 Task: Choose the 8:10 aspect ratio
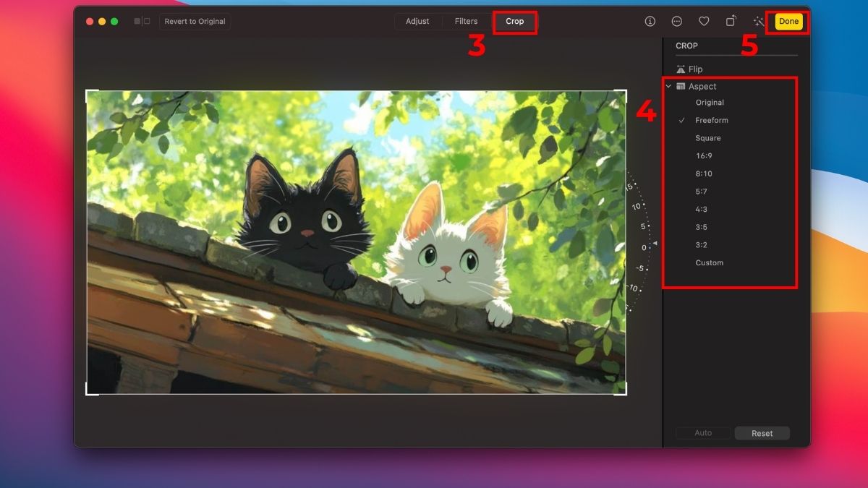coord(704,174)
